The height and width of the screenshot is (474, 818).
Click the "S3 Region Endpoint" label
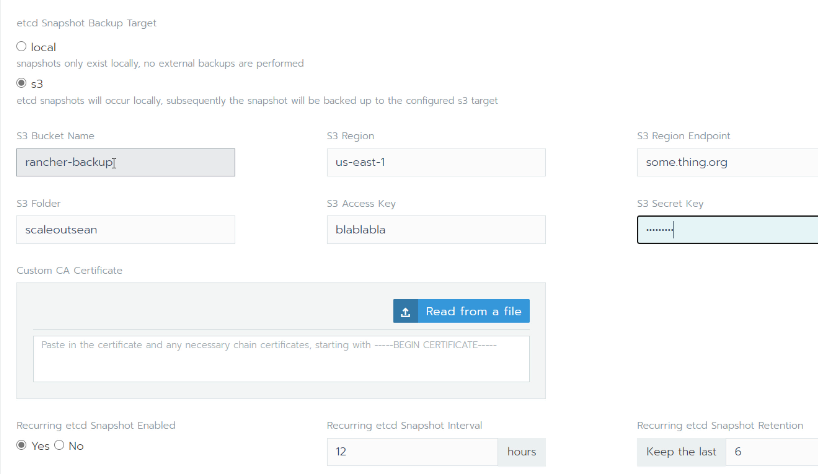point(683,136)
